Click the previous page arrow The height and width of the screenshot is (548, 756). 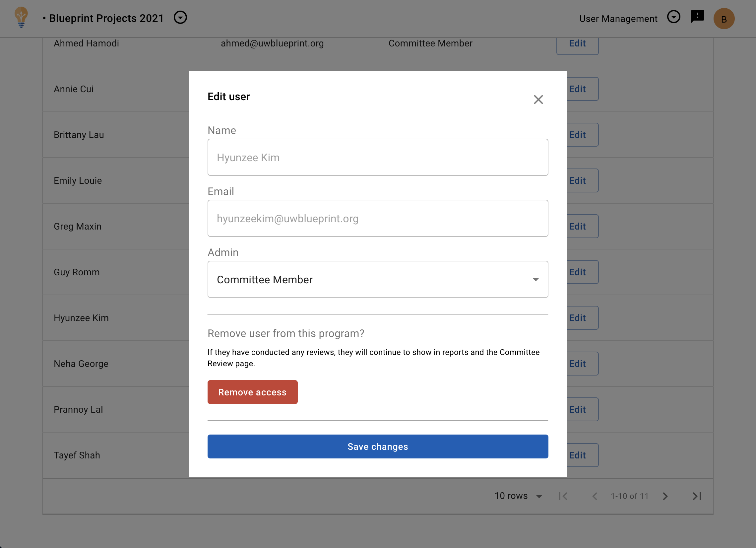[x=595, y=496]
